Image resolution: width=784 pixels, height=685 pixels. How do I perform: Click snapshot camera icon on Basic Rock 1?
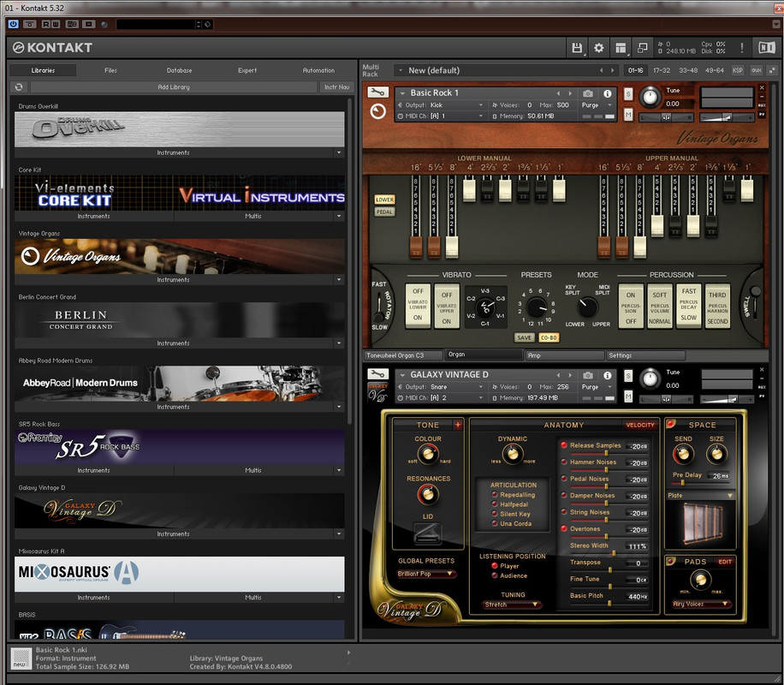pyautogui.click(x=588, y=93)
